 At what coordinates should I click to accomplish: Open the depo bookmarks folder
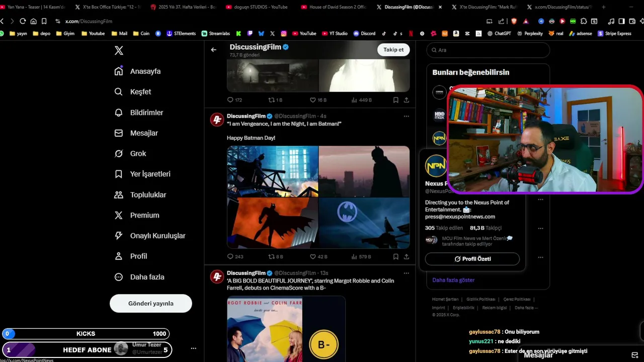point(41,34)
